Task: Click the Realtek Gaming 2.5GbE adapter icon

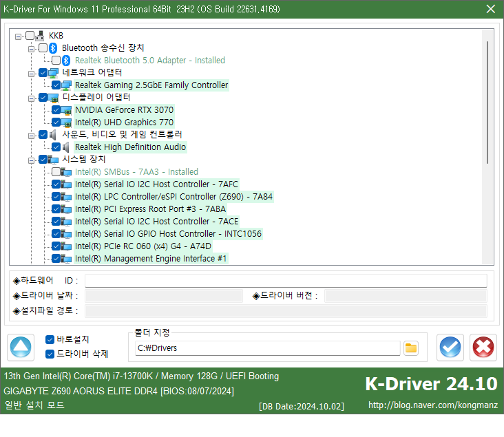Action: coord(66,85)
